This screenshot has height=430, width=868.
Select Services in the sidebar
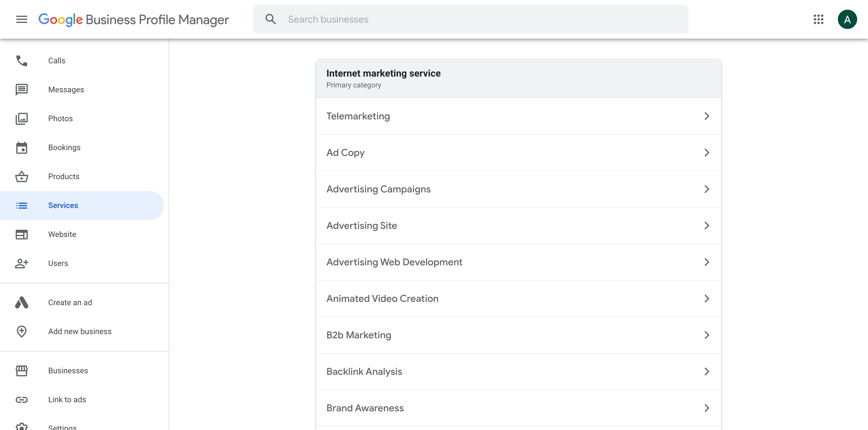coord(63,205)
